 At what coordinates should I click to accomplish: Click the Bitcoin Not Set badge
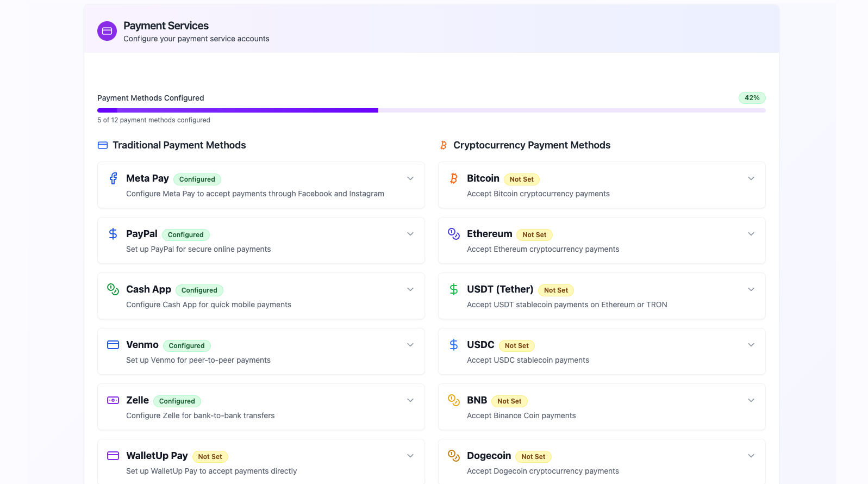tap(522, 179)
